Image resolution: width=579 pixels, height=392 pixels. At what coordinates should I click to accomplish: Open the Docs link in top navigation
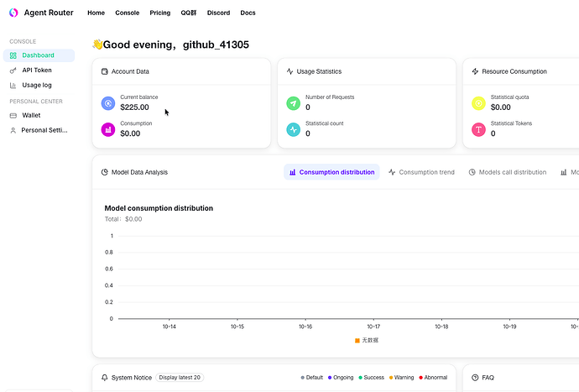[248, 13]
